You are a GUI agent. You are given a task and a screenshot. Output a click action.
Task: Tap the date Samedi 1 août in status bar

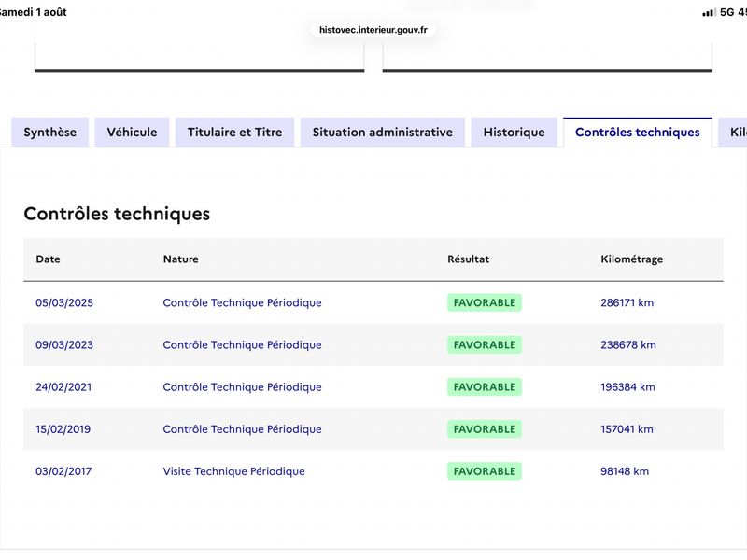click(33, 12)
